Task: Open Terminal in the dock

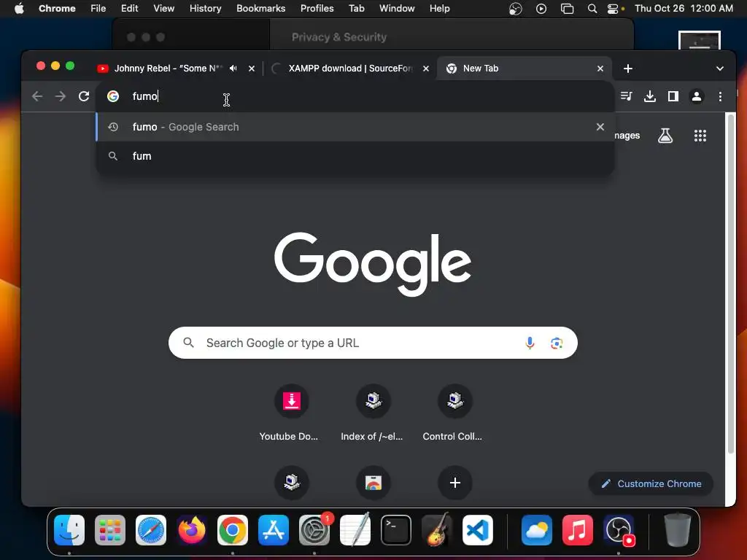Action: [396, 530]
